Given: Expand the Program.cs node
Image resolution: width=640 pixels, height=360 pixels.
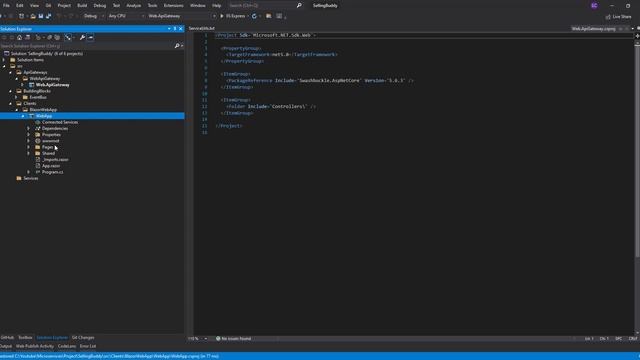Looking at the screenshot, I should (29, 172).
